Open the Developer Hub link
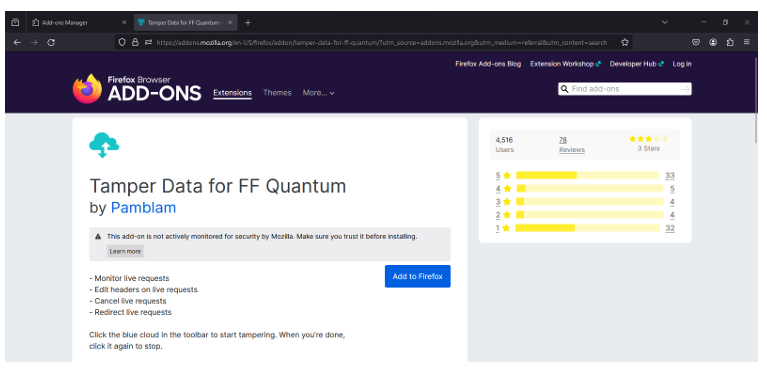Viewport: 767px width, 377px height. pyautogui.click(x=636, y=64)
